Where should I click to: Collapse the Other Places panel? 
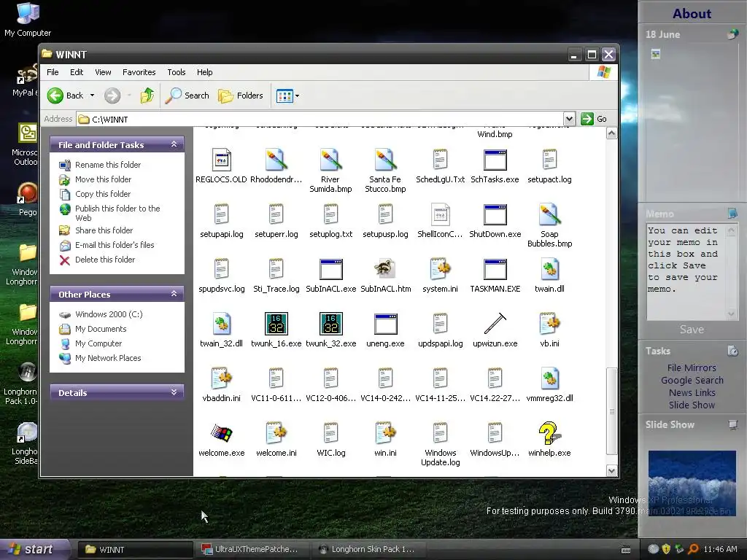coord(174,294)
